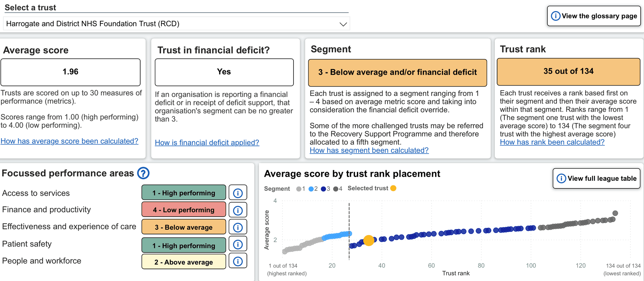644x281 pixels.
Task: Select the orange selected trust point on chart
Action: [x=369, y=240]
